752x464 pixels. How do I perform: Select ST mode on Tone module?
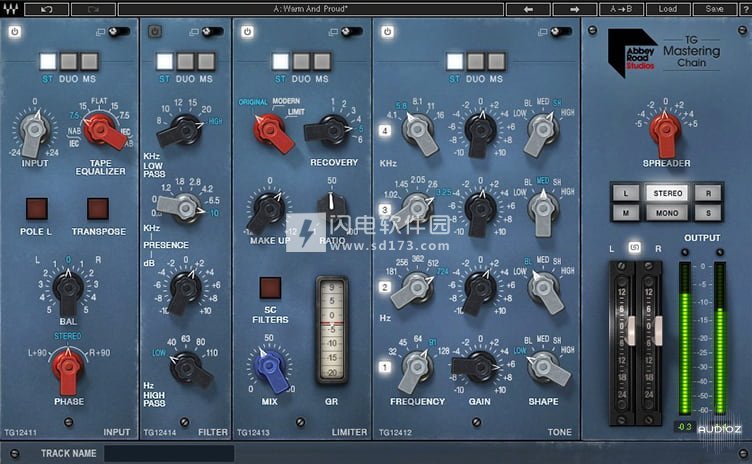coord(455,62)
